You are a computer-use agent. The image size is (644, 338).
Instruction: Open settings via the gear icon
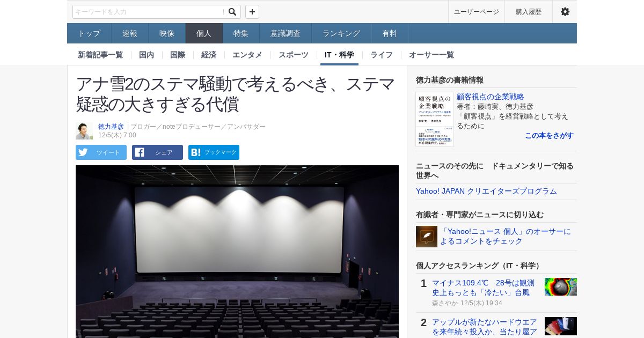(565, 12)
